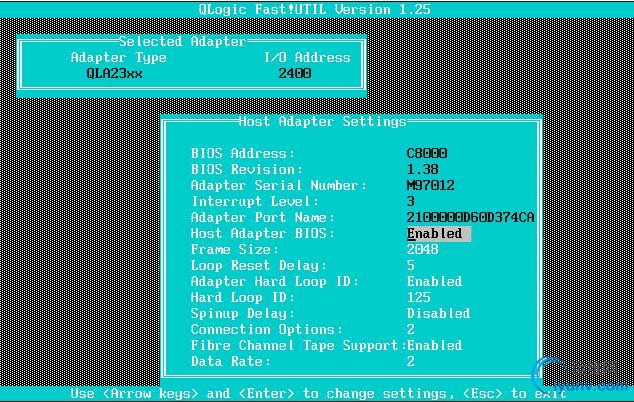Viewport: 634px width, 402px height.
Task: Click the Interrupt Level value 3
Action: pyautogui.click(x=411, y=201)
